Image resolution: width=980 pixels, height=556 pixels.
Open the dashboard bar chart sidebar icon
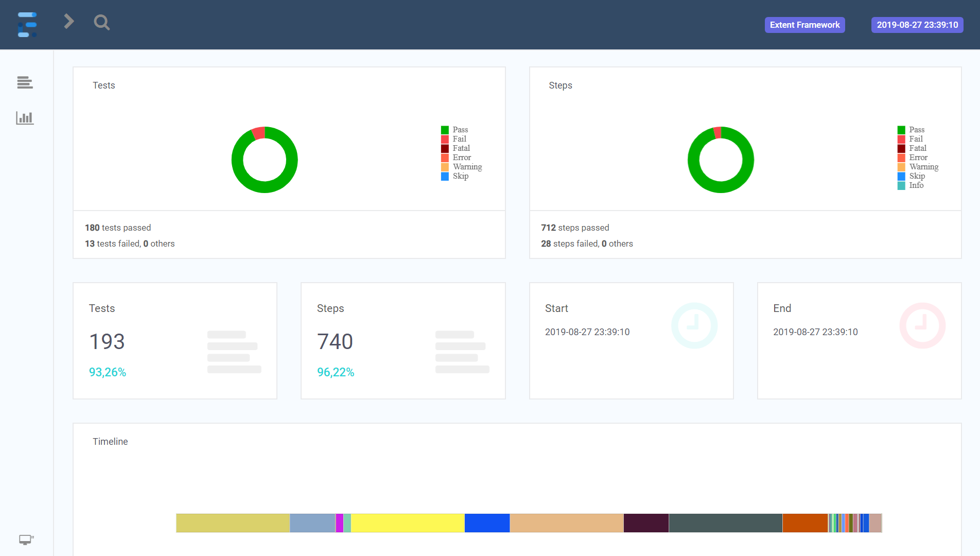click(25, 118)
